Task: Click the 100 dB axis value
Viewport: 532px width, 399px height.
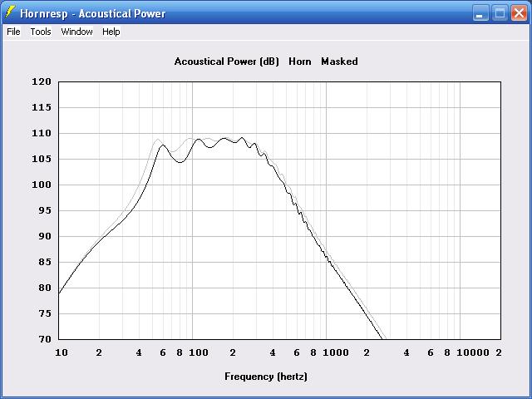Action: (42, 185)
